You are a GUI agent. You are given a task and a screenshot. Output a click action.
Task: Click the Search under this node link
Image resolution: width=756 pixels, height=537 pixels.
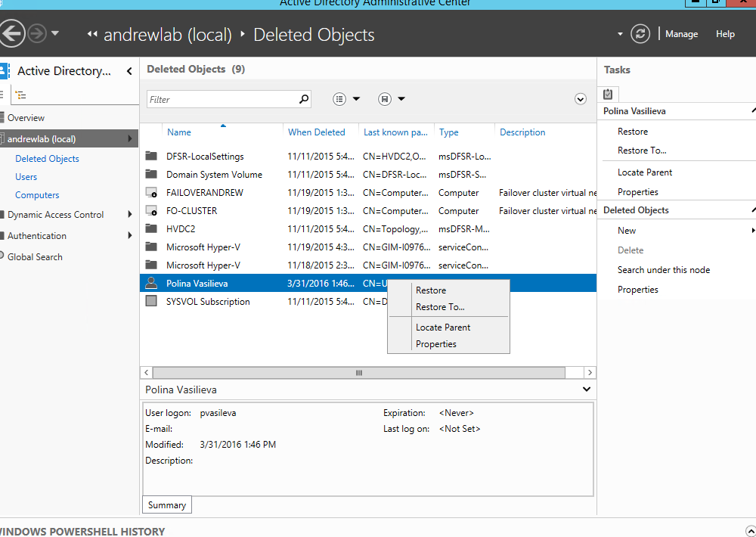664,269
